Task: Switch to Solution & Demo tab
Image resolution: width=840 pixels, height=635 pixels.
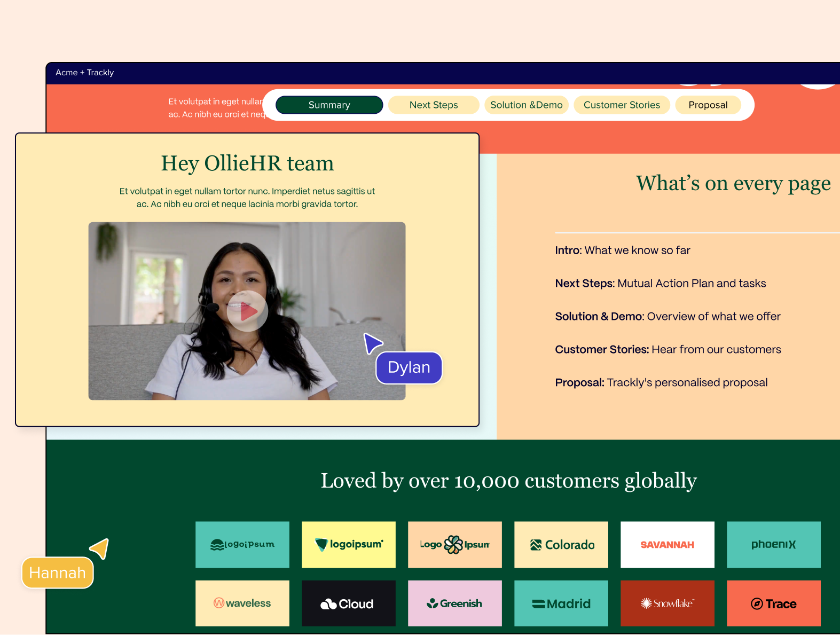Action: click(x=527, y=105)
